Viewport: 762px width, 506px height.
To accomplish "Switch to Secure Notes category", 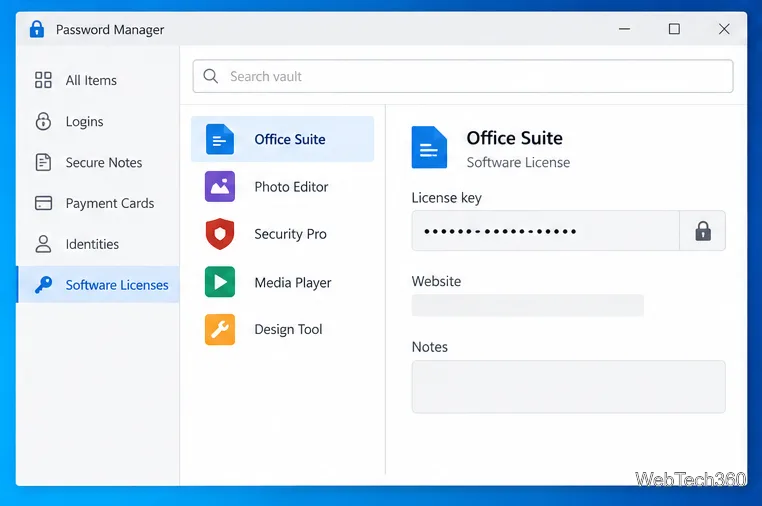I will point(98,162).
